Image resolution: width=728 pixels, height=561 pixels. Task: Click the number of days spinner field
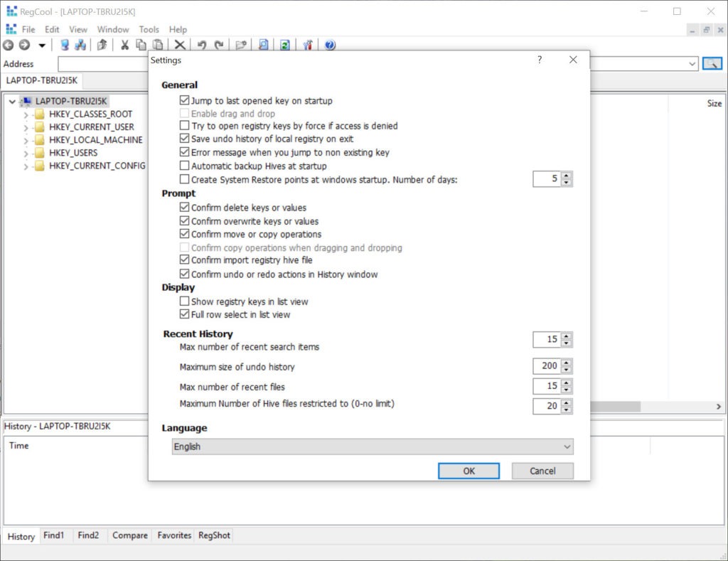[x=547, y=178]
